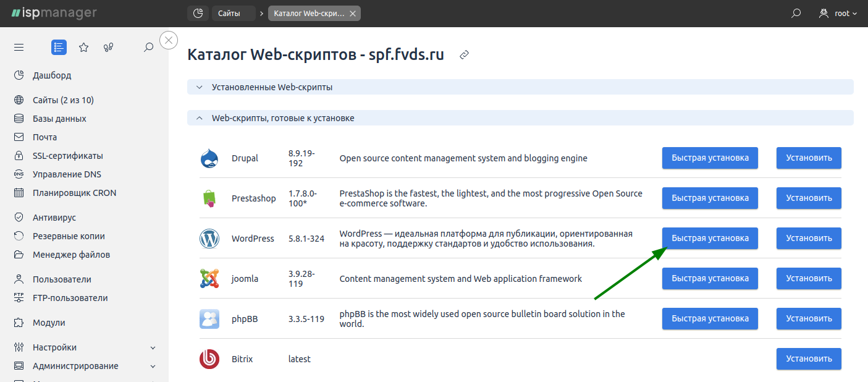Click Быстрая установка for joomla
Viewport: 868px width, 382px height.
coord(710,278)
